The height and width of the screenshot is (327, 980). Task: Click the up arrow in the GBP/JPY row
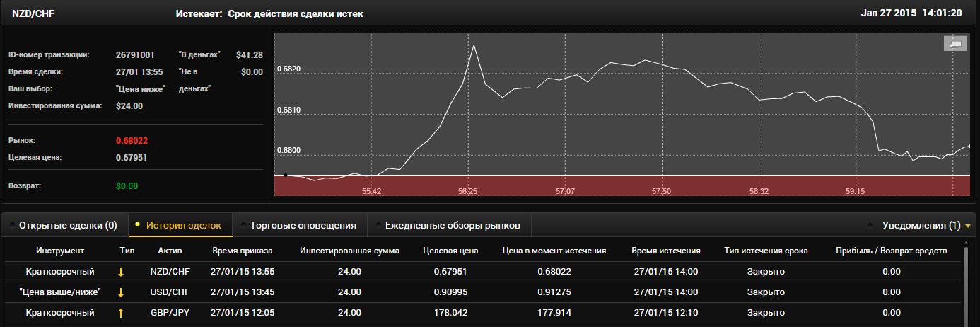[121, 312]
